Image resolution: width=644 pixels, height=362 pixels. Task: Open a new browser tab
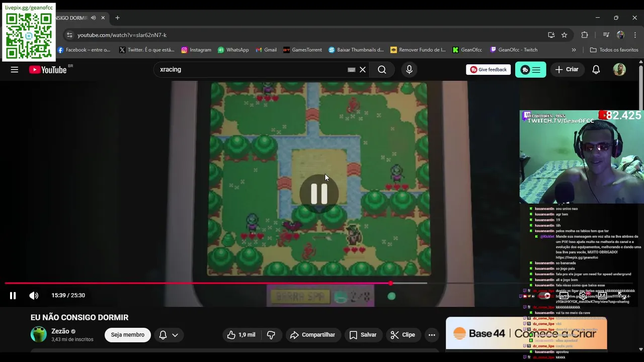[117, 18]
